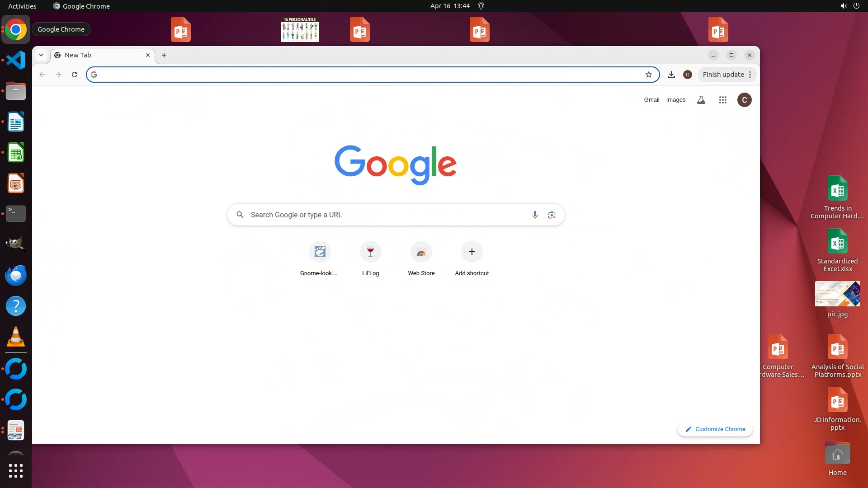The width and height of the screenshot is (868, 488).
Task: Open the Chrome downloads icon
Action: (x=671, y=75)
